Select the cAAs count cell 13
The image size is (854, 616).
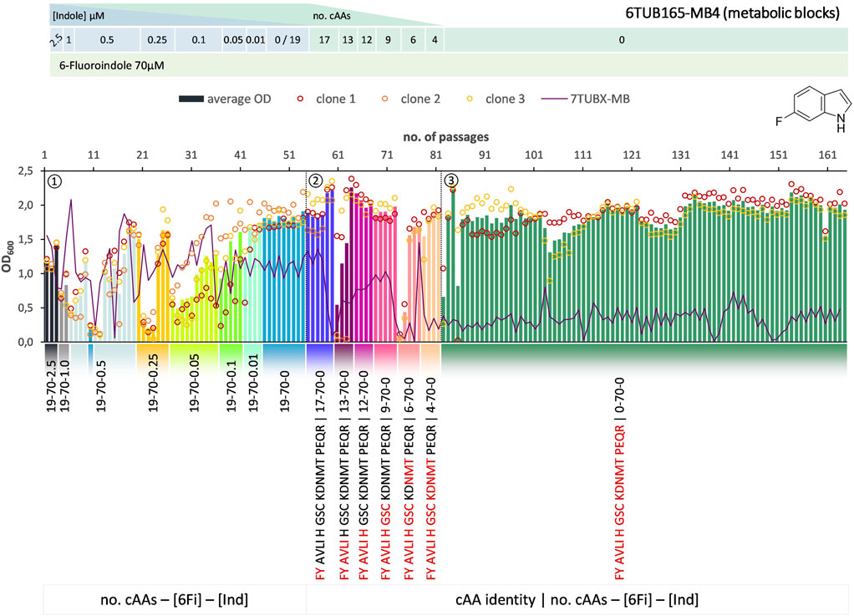point(348,40)
